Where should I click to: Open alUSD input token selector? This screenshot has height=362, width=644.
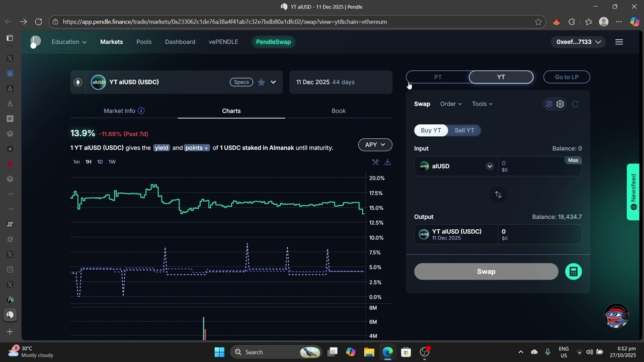click(x=456, y=166)
